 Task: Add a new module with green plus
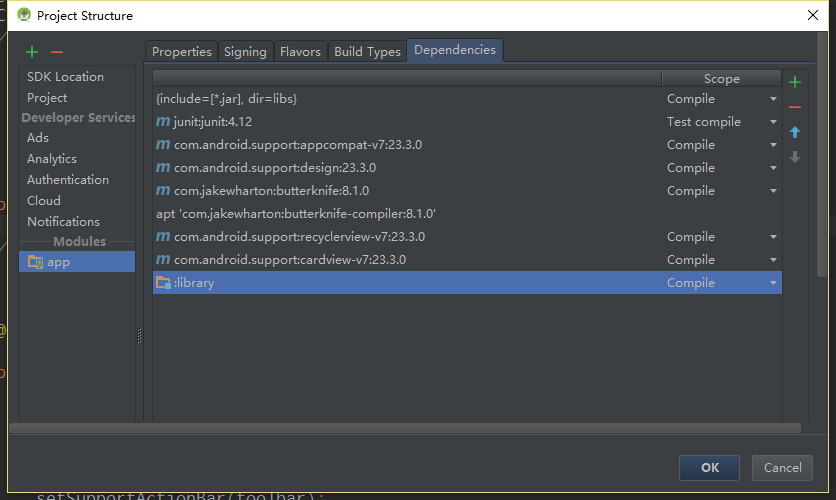coord(32,52)
